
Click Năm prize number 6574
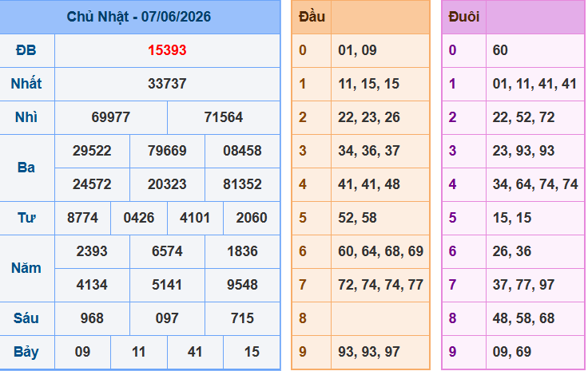pos(167,251)
